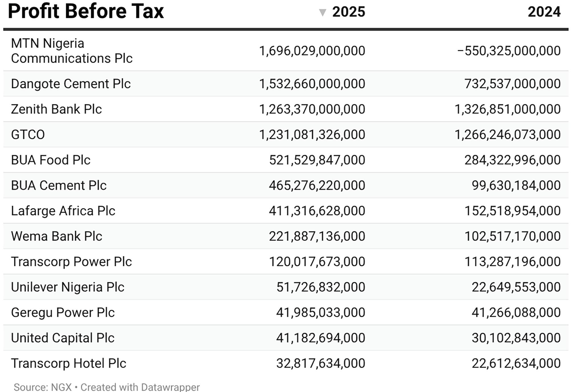Click the Source: NGX footer text
The image size is (578, 392).
(43, 387)
